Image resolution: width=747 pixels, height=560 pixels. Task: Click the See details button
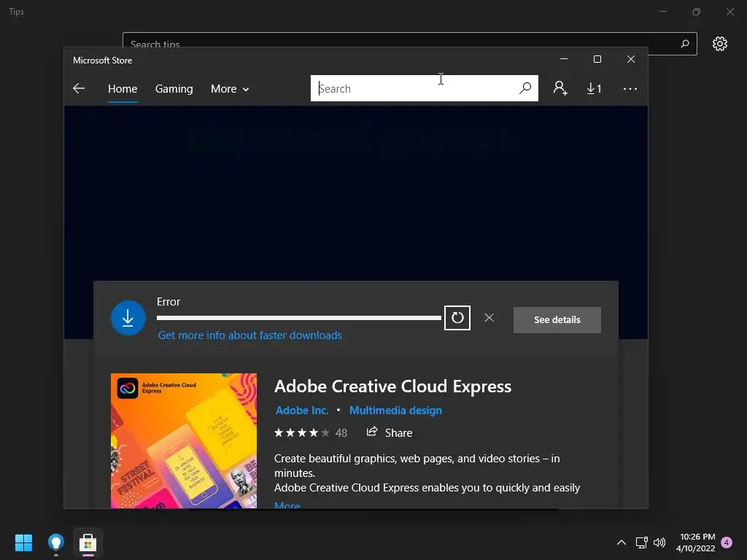pyautogui.click(x=557, y=320)
